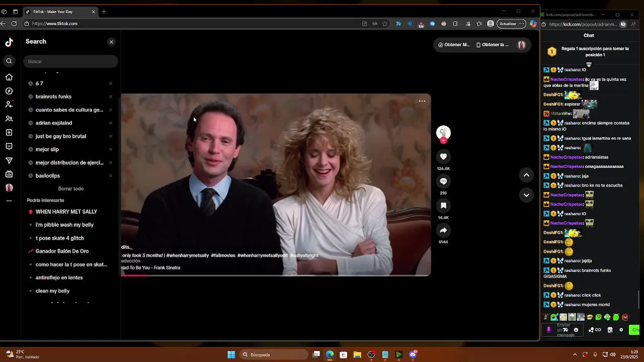Click the TikTok logo in the sidebar

[9, 43]
